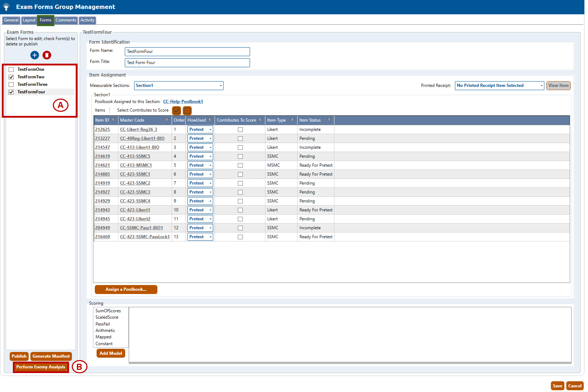Click the red delete form trash icon
Image resolution: width=588 pixels, height=392 pixels.
click(x=47, y=55)
